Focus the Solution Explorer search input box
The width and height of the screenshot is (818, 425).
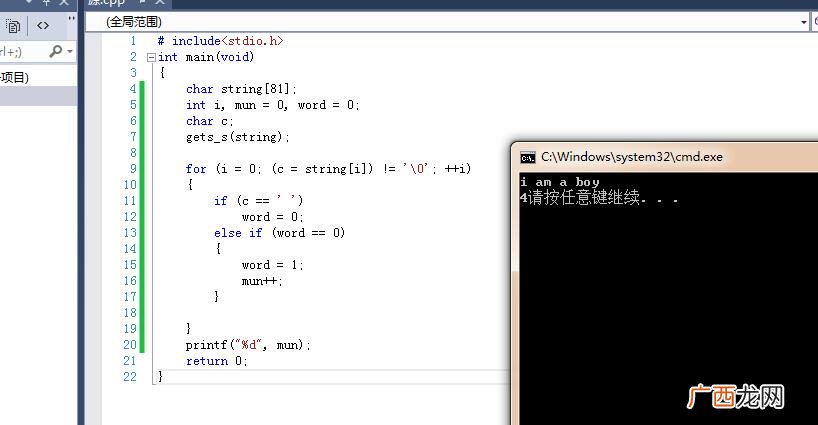coord(22,51)
